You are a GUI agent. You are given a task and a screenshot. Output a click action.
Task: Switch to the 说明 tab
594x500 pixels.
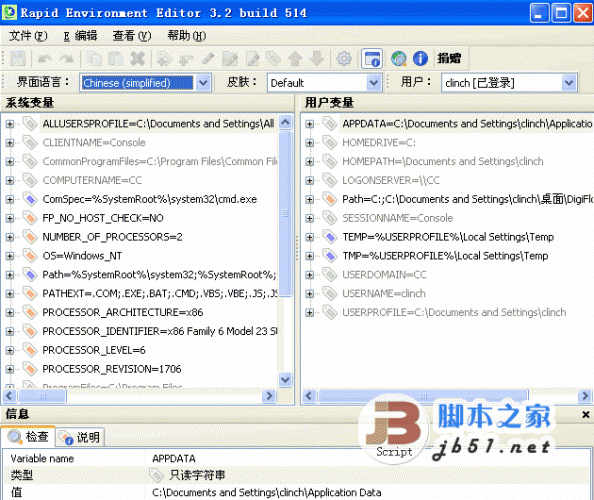81,438
